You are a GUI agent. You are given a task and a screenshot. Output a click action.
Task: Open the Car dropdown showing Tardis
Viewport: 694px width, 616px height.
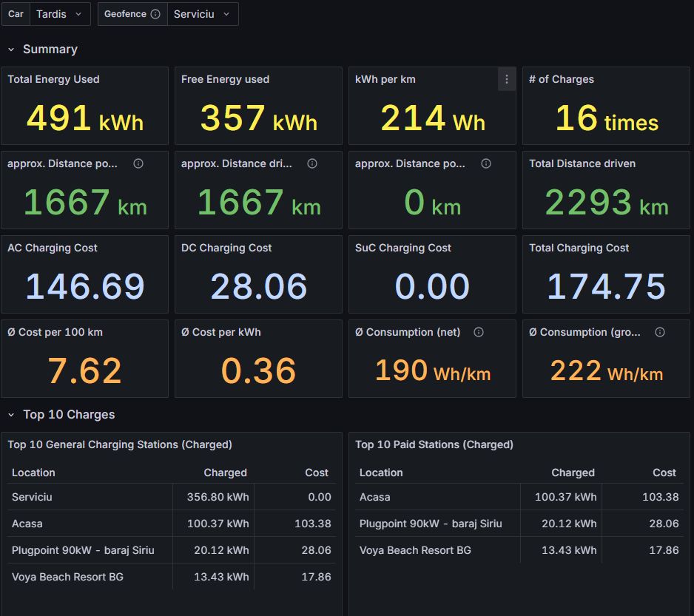[60, 14]
